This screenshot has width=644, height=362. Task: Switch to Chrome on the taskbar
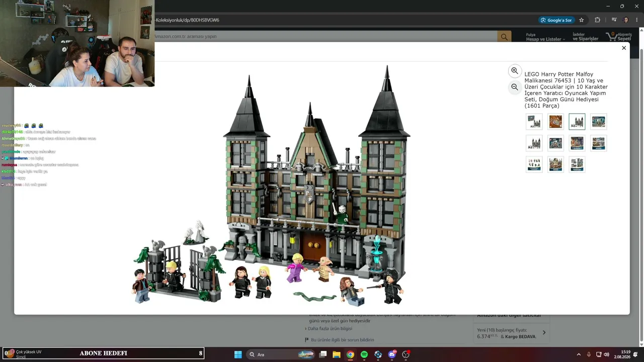350,354
